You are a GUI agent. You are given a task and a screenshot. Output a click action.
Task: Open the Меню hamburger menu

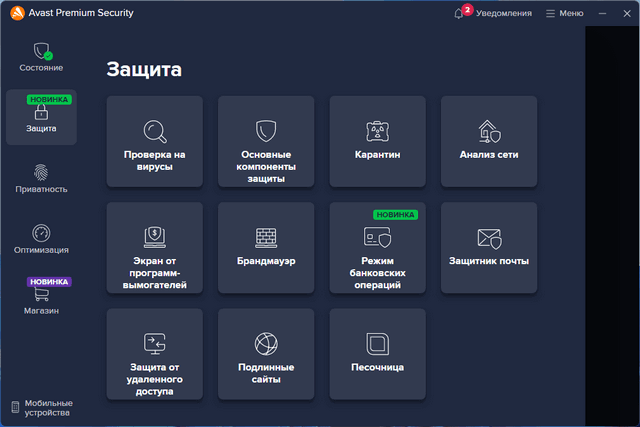[563, 14]
